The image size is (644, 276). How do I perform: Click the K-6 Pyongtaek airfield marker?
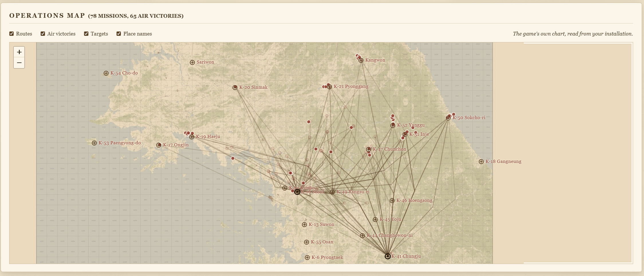(307, 258)
